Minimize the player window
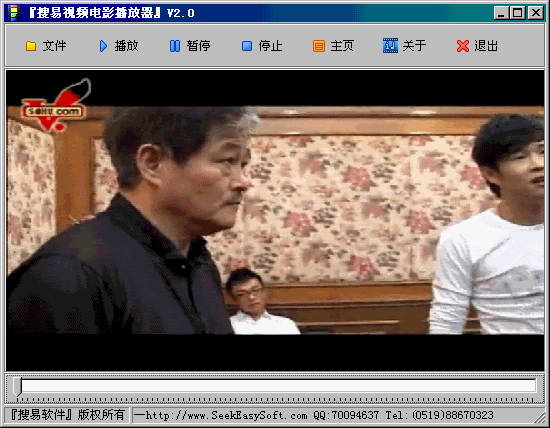Viewport: 550px width, 428px height. (501, 13)
